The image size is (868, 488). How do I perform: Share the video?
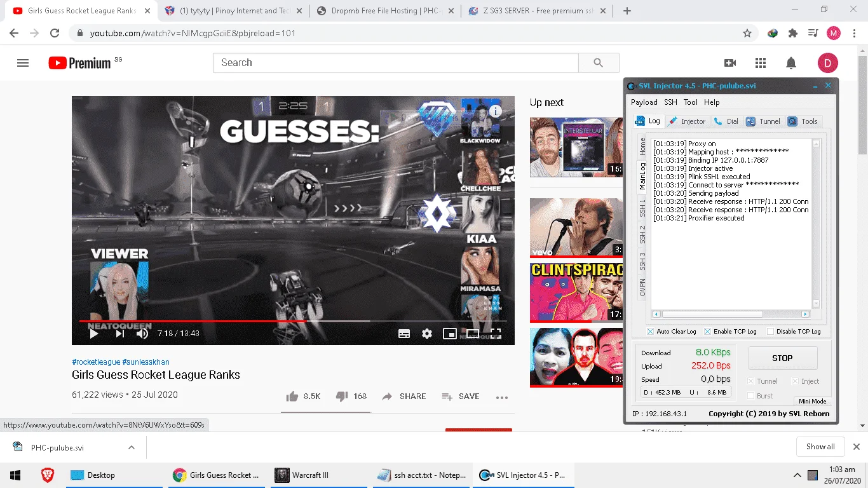click(x=403, y=396)
